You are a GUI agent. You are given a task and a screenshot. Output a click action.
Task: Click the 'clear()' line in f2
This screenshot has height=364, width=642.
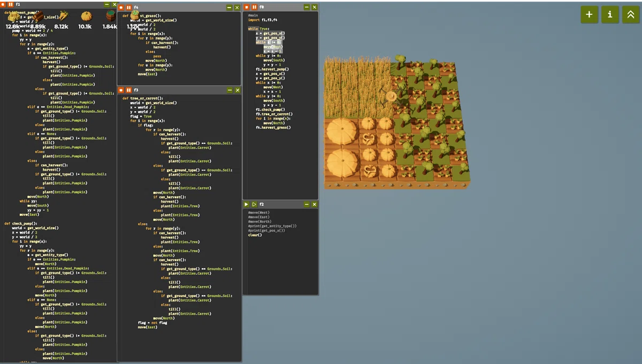click(x=255, y=235)
